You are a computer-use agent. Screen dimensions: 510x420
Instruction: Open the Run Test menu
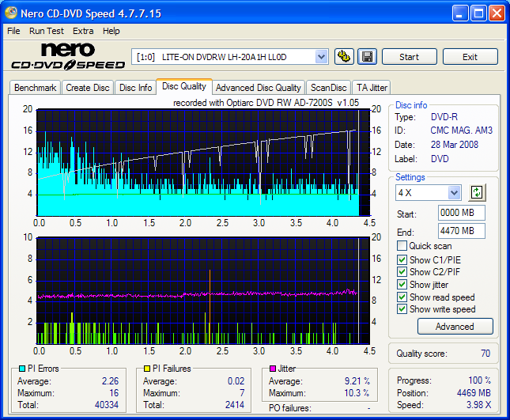tap(47, 31)
